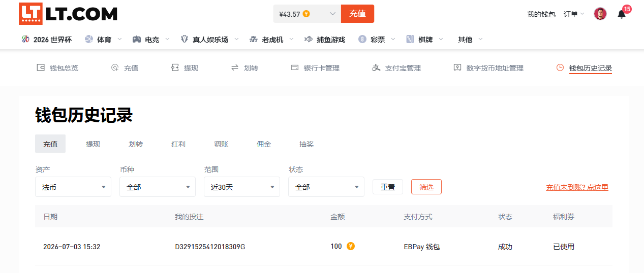Screen dimensions: 644x273
Task: Click the orange 充值 button in header
Action: [x=357, y=14]
